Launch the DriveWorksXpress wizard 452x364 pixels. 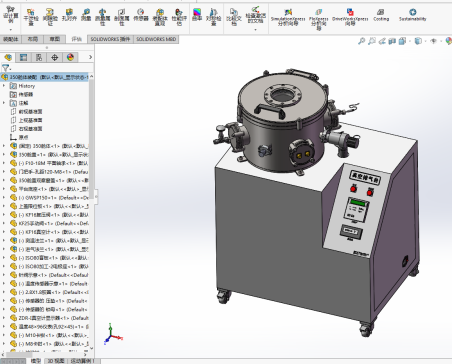pos(350,18)
